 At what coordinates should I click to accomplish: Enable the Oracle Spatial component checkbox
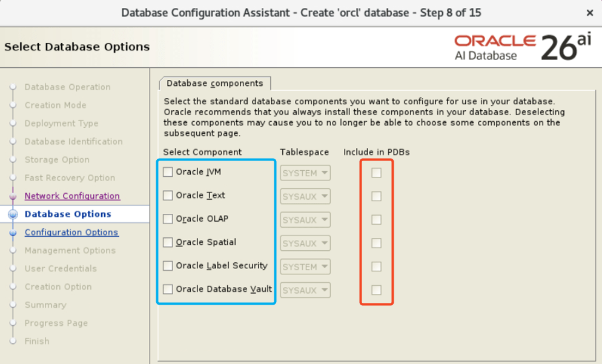168,242
